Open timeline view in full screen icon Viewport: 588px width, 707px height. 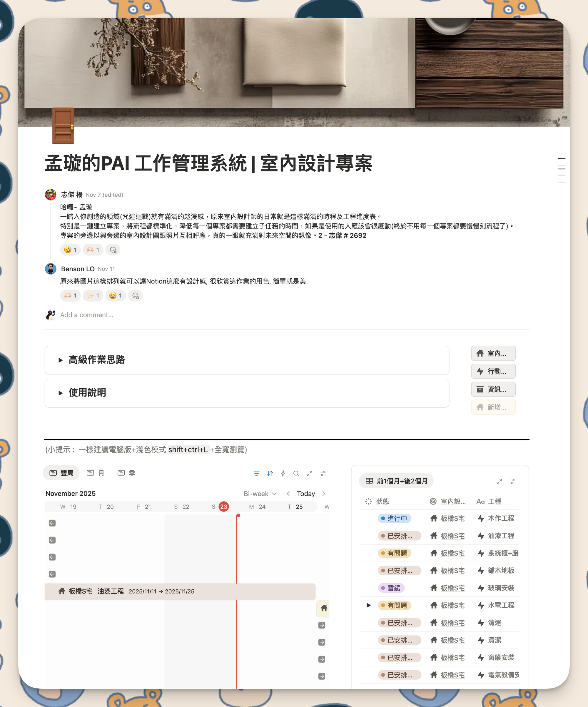[x=310, y=474]
